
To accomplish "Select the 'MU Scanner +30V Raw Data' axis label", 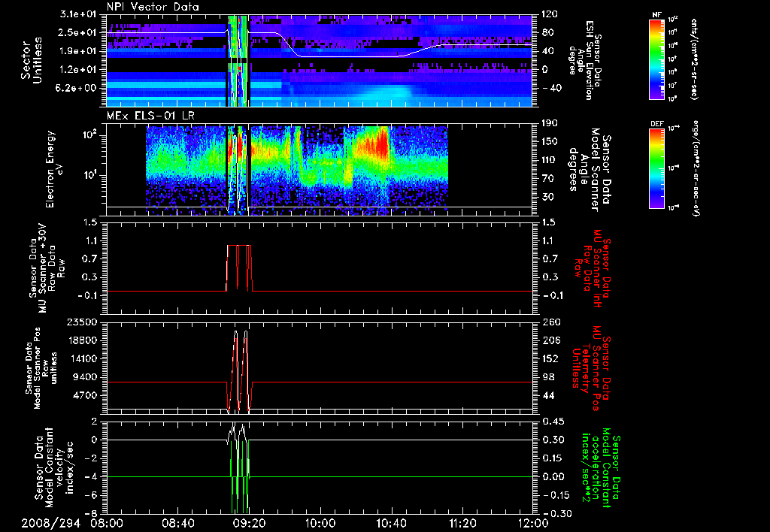I will coord(46,268).
